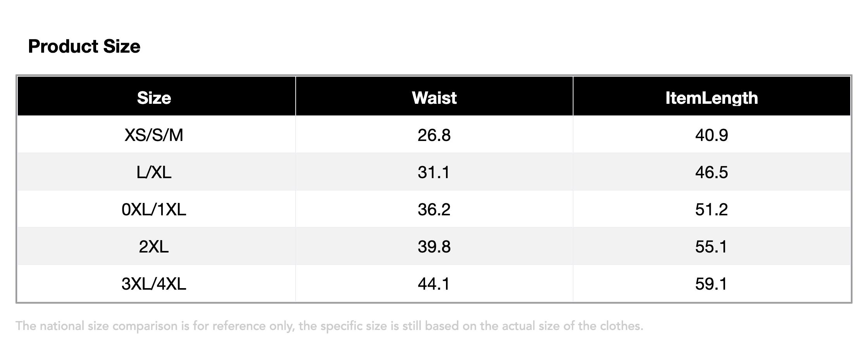Screen dimensions: 868x347
Task: Select the 2XL size cell
Action: tap(154, 247)
